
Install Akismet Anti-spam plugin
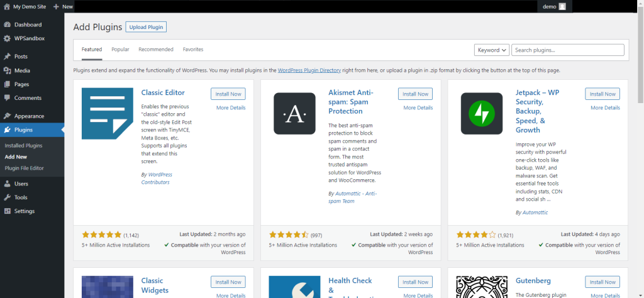[415, 94]
